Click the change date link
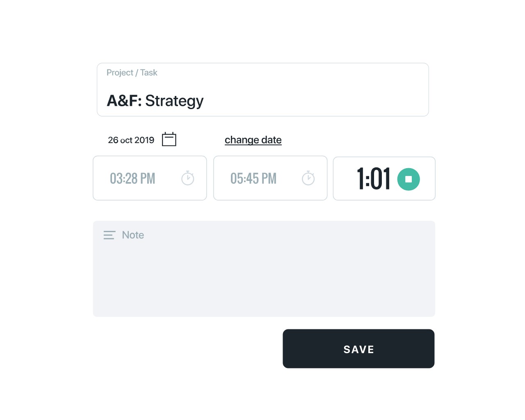This screenshot has width=525, height=420. coord(253,140)
